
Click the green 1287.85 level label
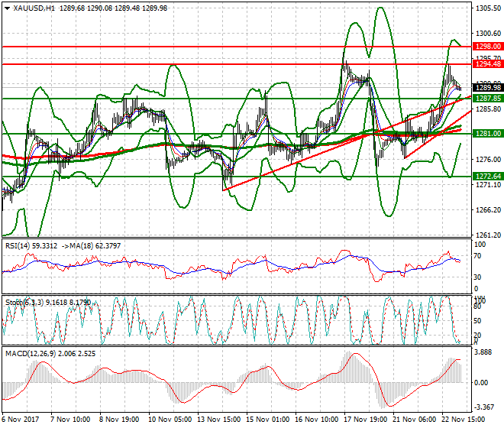[x=487, y=99]
